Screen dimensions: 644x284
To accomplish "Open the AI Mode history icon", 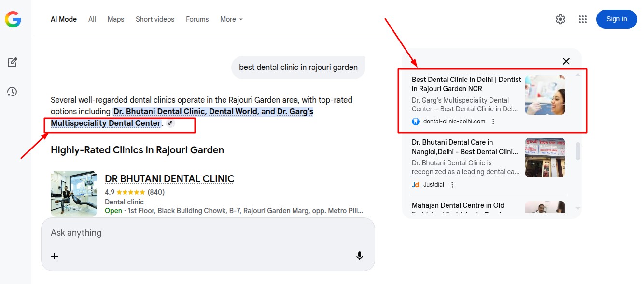I will (12, 92).
